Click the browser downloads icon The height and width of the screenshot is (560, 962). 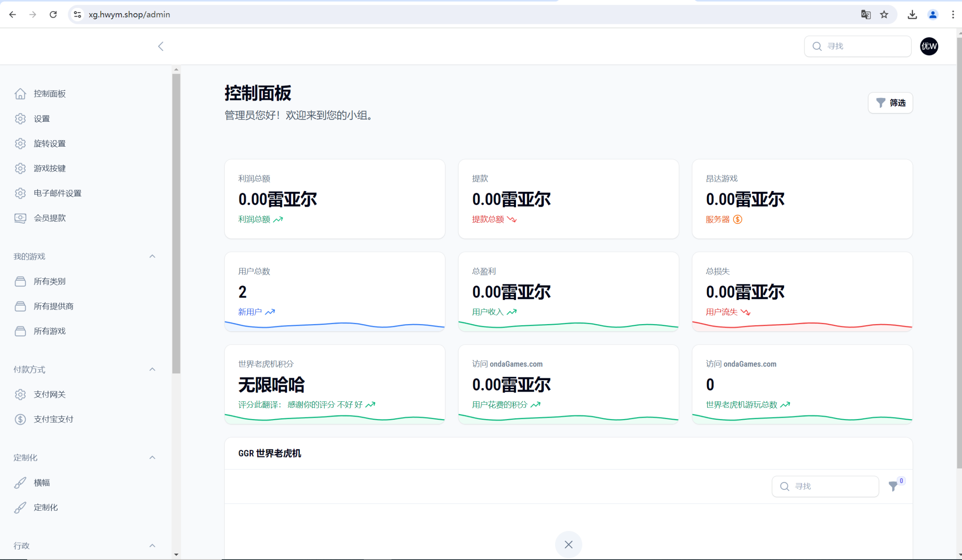tap(912, 15)
